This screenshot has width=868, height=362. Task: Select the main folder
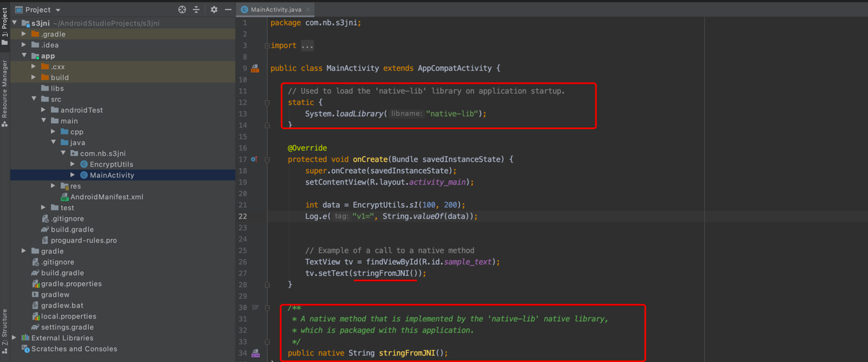tap(64, 121)
